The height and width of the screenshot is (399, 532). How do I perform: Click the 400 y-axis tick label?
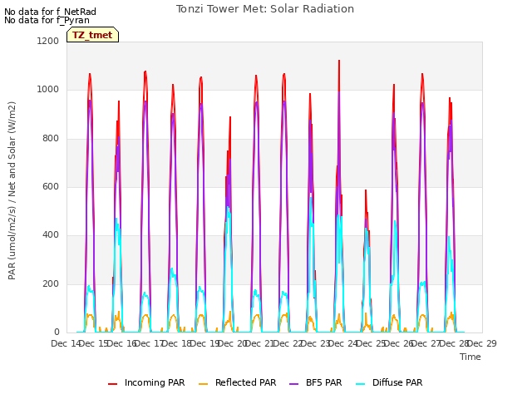click(51, 234)
